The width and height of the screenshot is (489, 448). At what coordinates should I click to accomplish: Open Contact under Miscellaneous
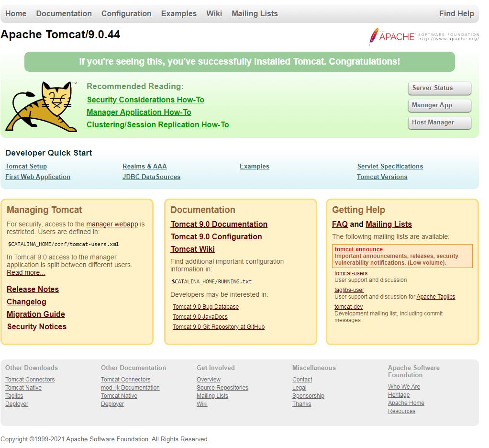tap(302, 380)
